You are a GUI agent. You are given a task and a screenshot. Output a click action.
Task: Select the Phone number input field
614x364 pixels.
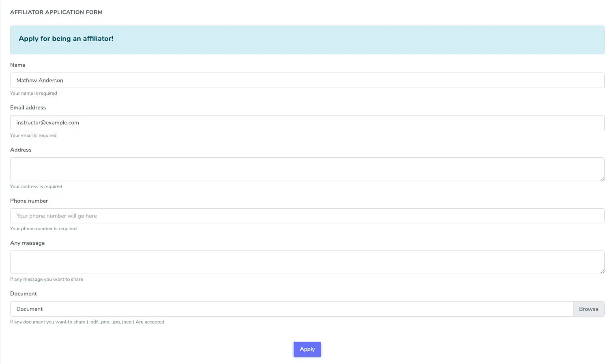tap(307, 216)
